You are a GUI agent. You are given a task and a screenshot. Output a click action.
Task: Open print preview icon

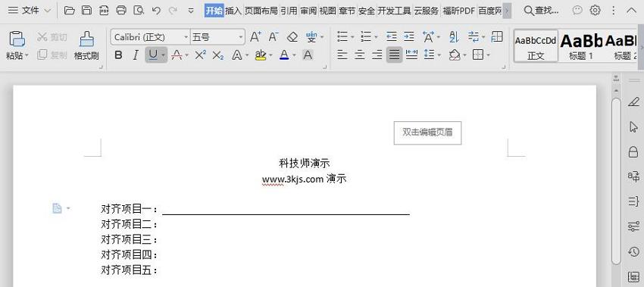139,11
